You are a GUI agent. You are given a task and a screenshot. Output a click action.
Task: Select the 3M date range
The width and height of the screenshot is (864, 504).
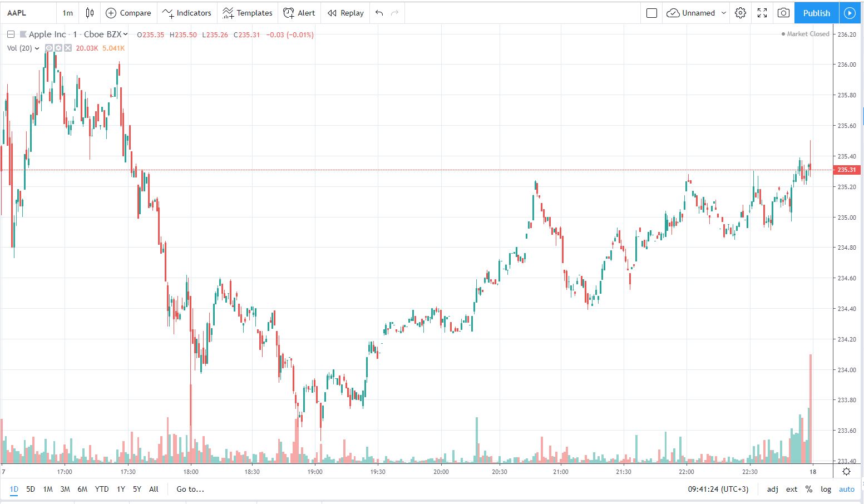point(65,489)
